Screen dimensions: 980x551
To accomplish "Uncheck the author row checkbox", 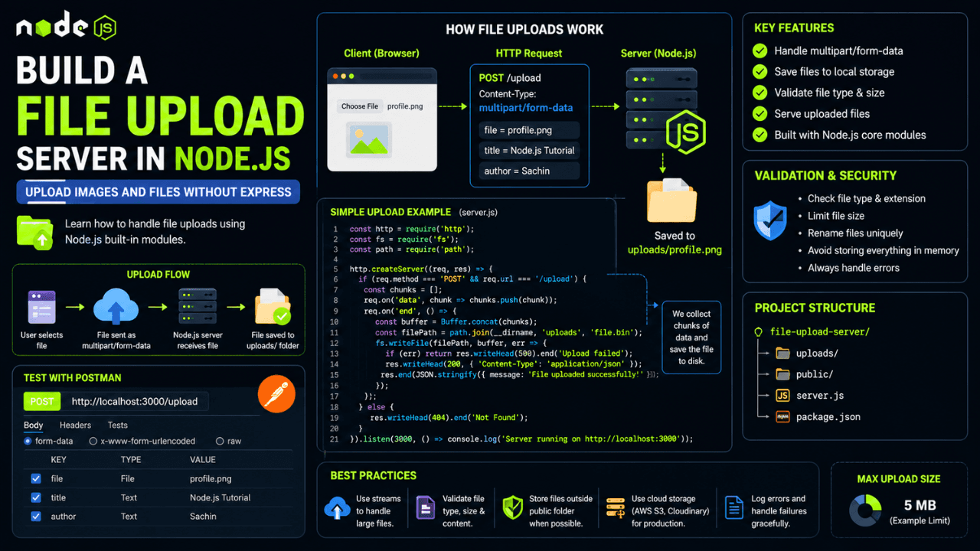I will click(x=35, y=517).
